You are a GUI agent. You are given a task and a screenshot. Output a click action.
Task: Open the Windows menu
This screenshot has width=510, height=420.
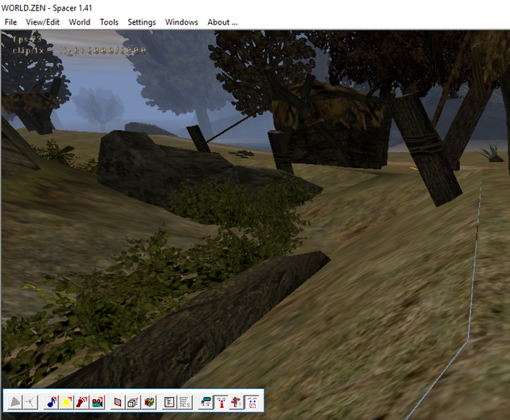coord(182,22)
